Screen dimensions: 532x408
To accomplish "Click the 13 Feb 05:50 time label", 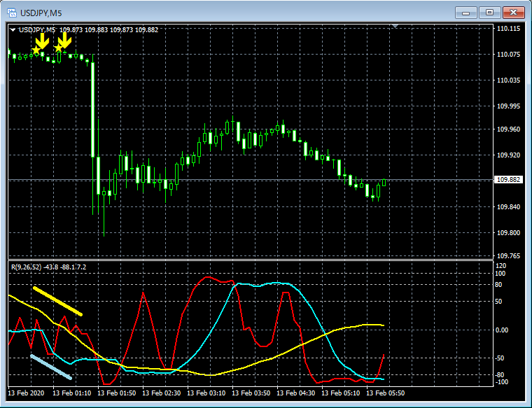I will click(386, 393).
